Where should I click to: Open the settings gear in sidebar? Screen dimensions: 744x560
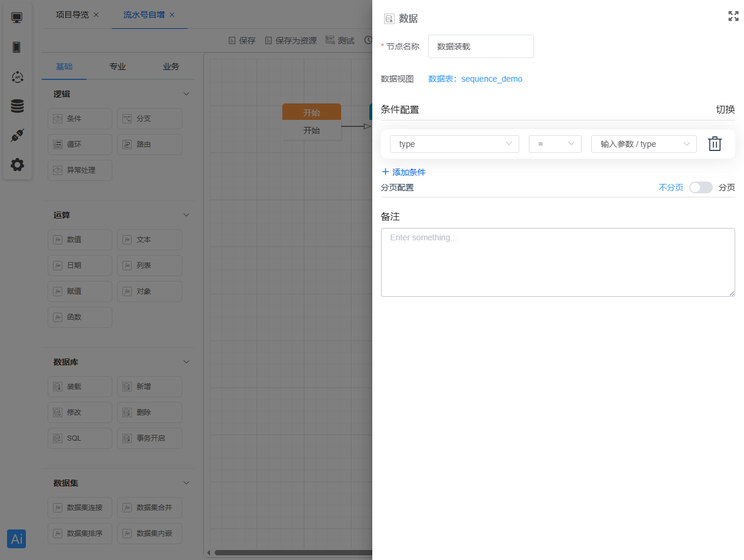[16, 165]
